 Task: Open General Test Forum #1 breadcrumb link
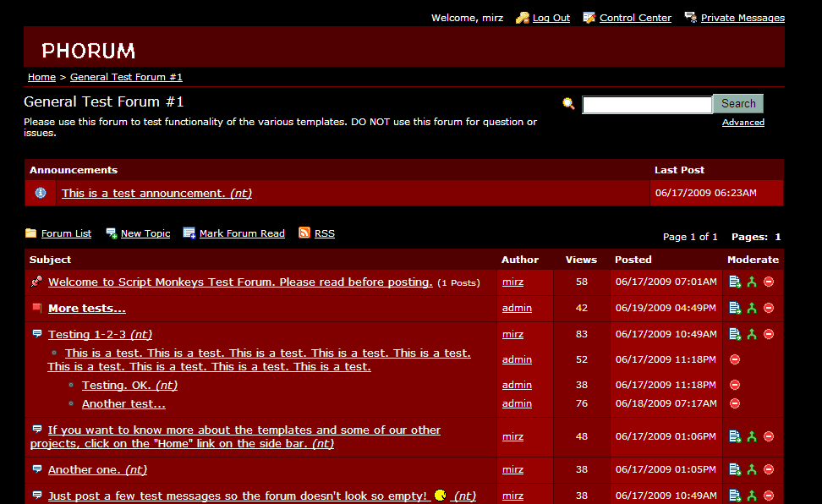[126, 77]
